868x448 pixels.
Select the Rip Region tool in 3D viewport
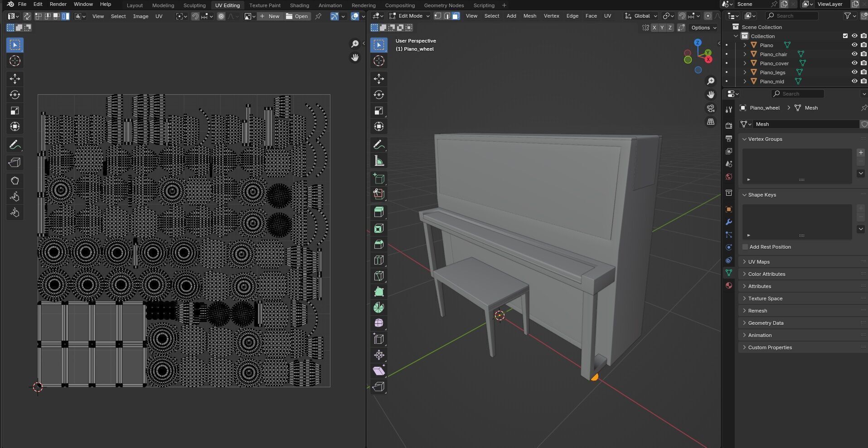(379, 387)
